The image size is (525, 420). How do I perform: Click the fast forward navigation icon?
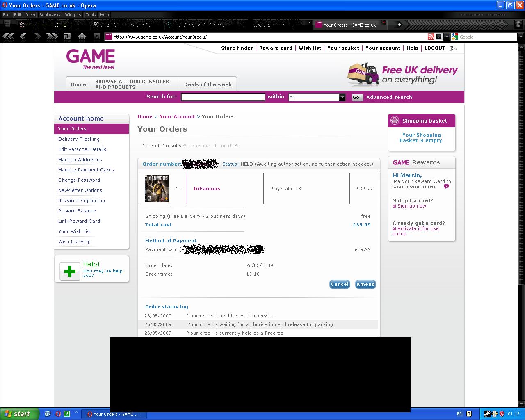tap(52, 37)
